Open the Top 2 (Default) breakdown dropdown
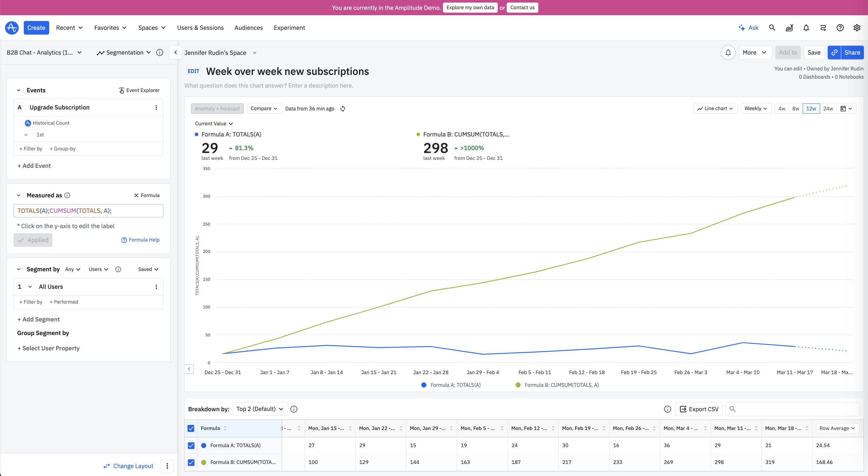The width and height of the screenshot is (868, 476). coord(260,409)
